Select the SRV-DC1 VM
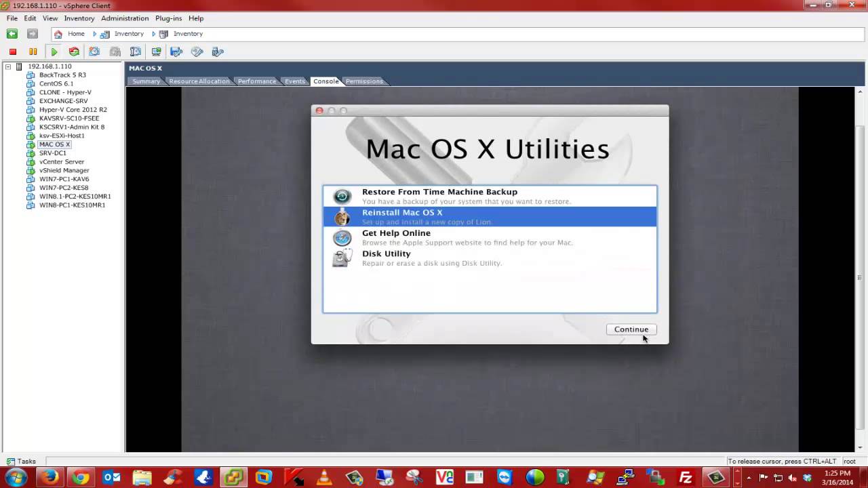The image size is (868, 488). (x=53, y=153)
